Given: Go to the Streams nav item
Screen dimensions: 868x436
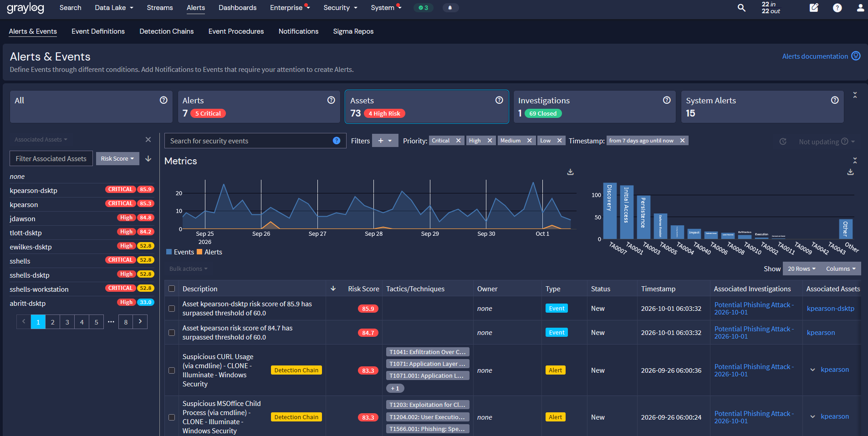Looking at the screenshot, I should click(x=160, y=8).
